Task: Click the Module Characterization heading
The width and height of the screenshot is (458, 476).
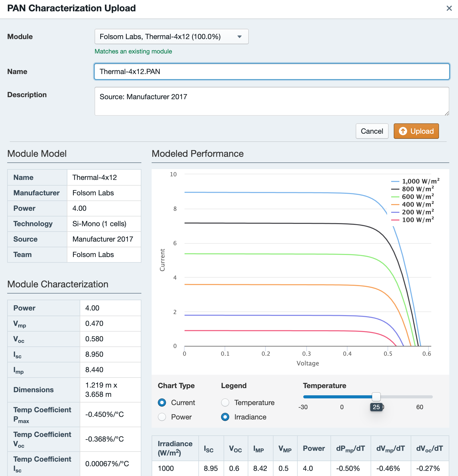Action: point(58,284)
